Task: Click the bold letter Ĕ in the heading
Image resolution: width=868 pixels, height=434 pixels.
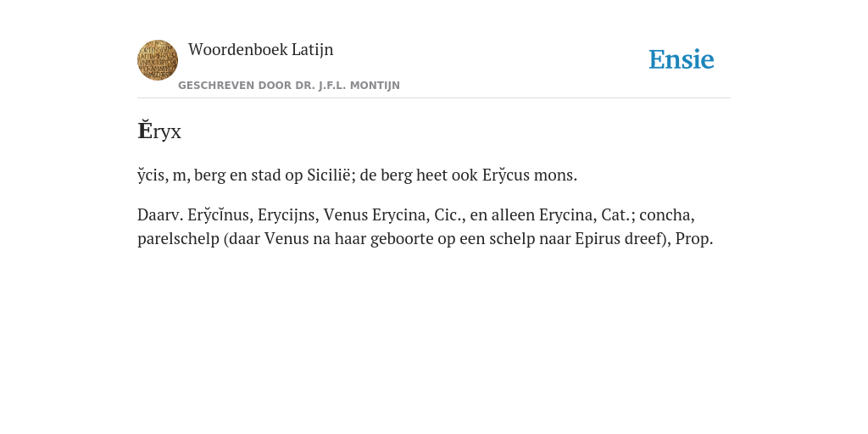Action: (x=143, y=131)
